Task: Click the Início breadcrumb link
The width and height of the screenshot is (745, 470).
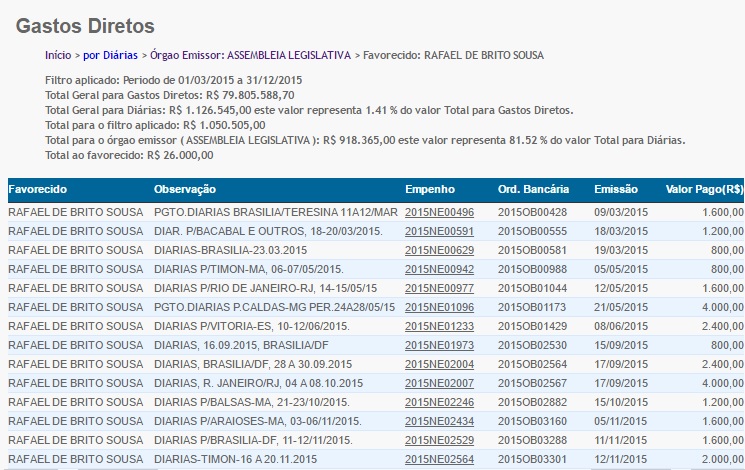Action: [59, 54]
